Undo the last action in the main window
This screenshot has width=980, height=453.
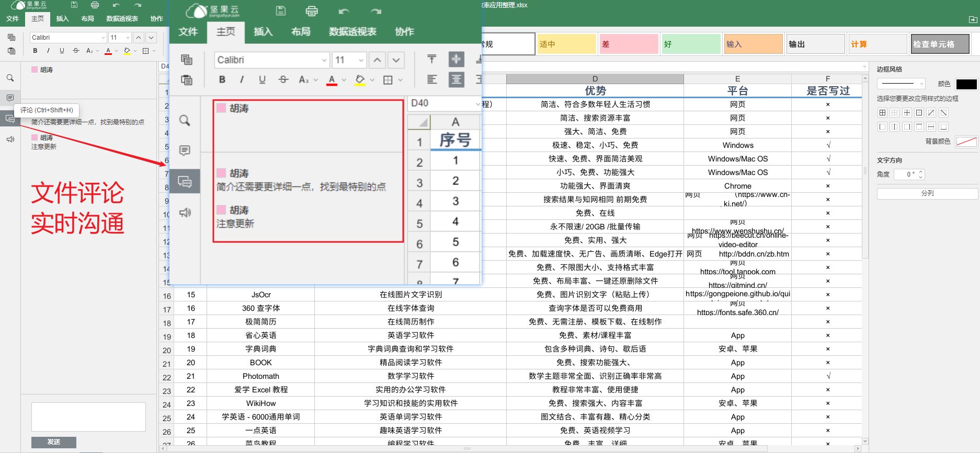pos(116,5)
